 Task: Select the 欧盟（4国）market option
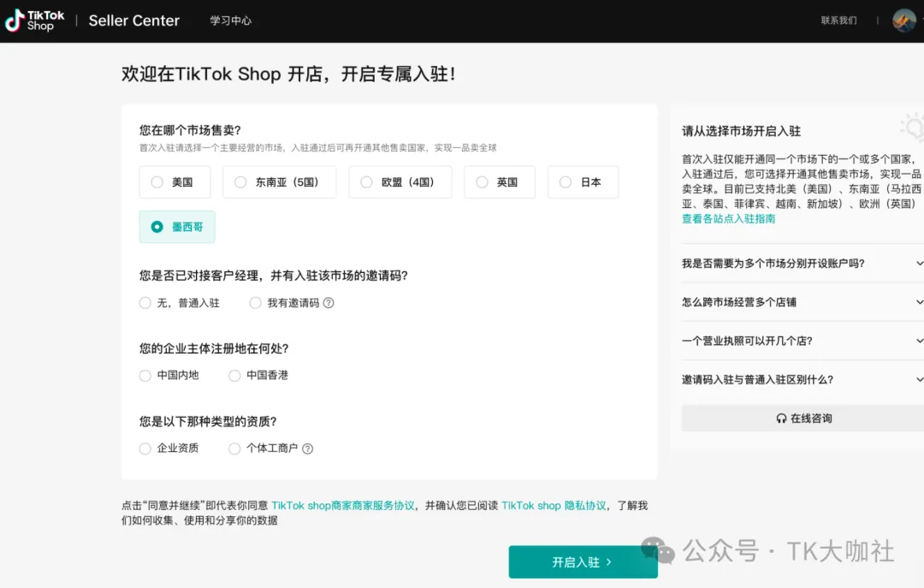tap(400, 182)
